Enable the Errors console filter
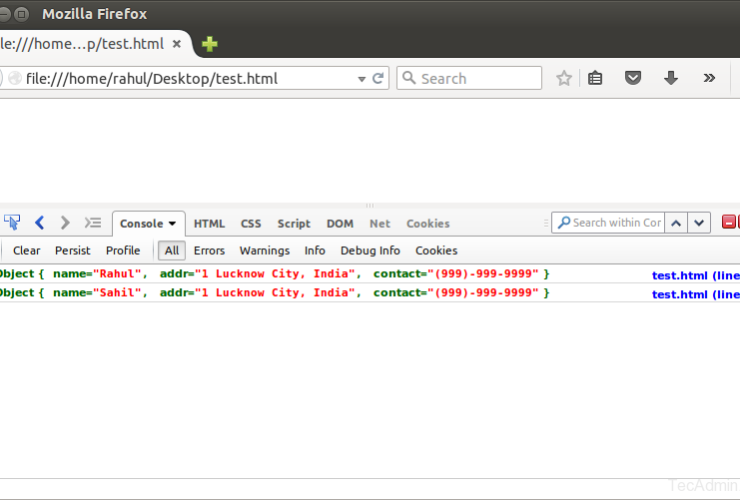The height and width of the screenshot is (500, 740). pos(209,251)
